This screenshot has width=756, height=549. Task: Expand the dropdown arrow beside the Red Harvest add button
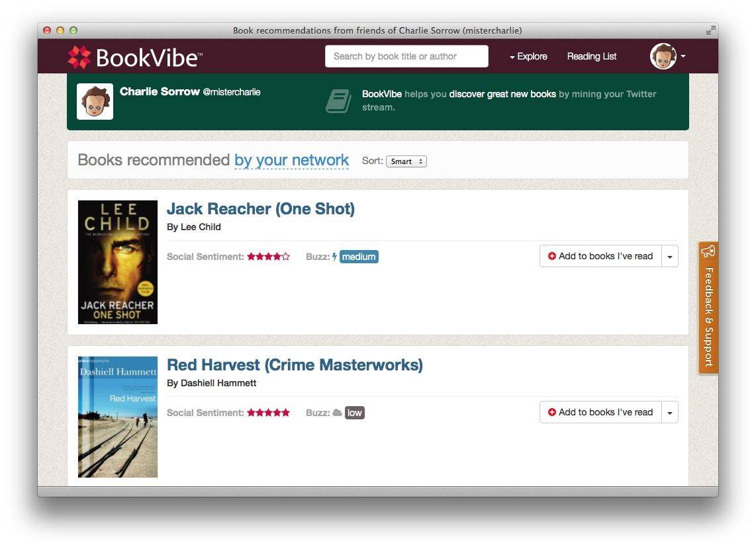point(670,412)
